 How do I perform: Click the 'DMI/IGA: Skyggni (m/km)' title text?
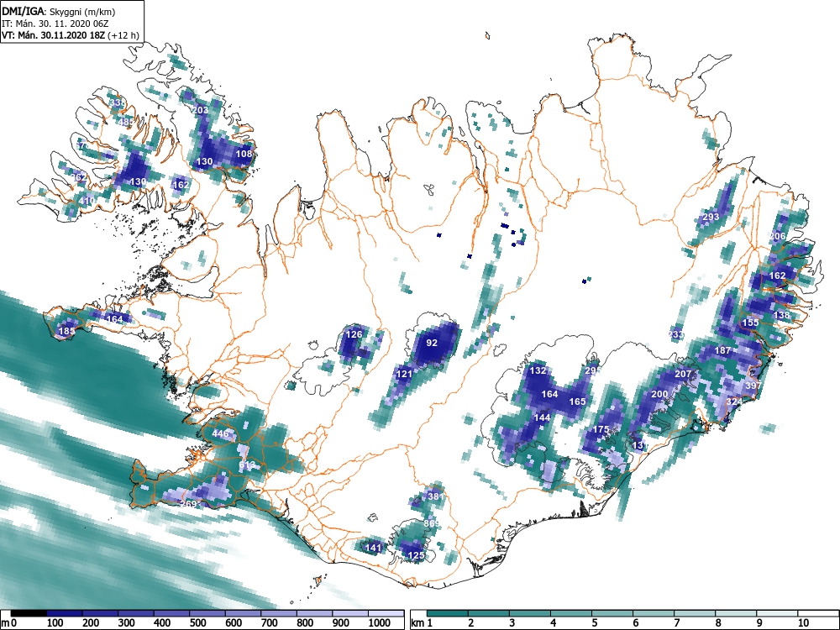(x=59, y=11)
